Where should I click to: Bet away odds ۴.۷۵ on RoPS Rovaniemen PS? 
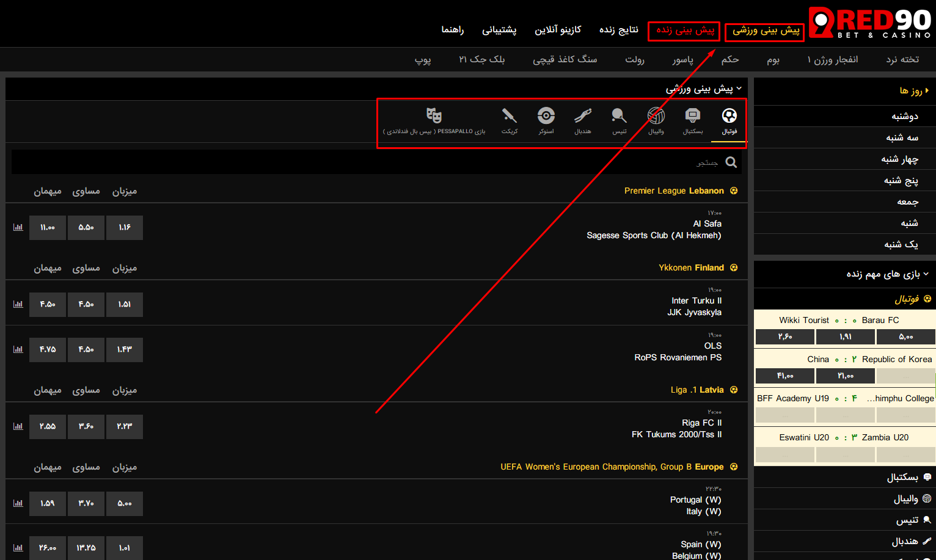click(48, 349)
